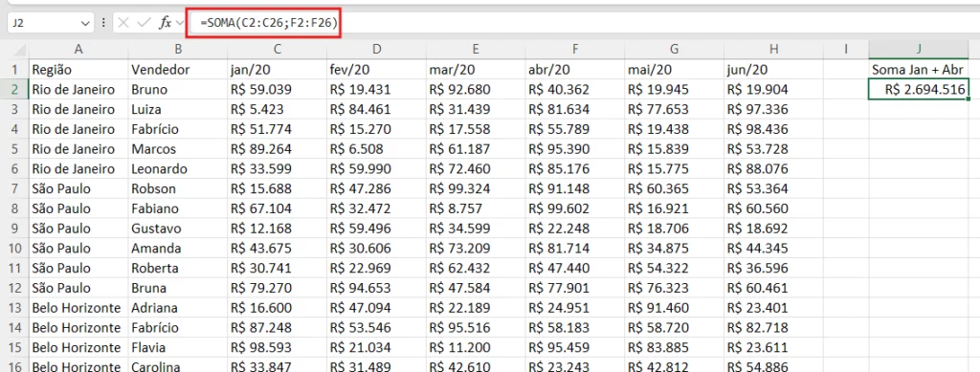Click cell R$ 12.168 in jan/20
The height and width of the screenshot is (372, 980).
point(277,229)
